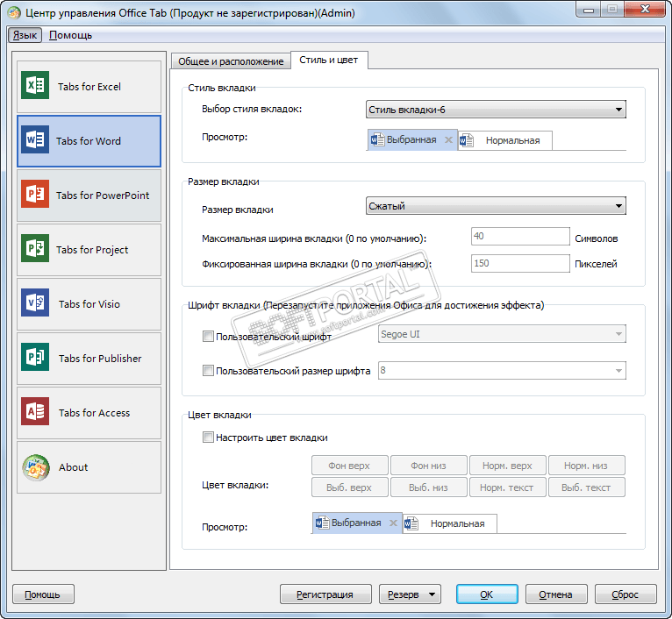Screen dimensions: 672x619
Task: Click the fixed tab width field showing 150
Action: click(520, 263)
